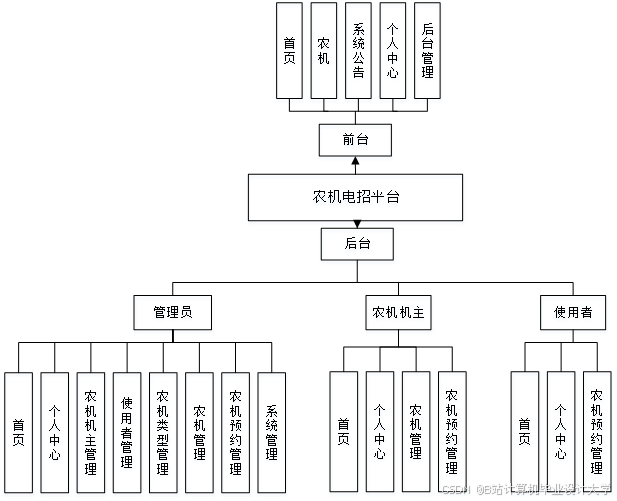Click 农机预约管理 box under 农机机主
The image size is (617, 501).
452,432
